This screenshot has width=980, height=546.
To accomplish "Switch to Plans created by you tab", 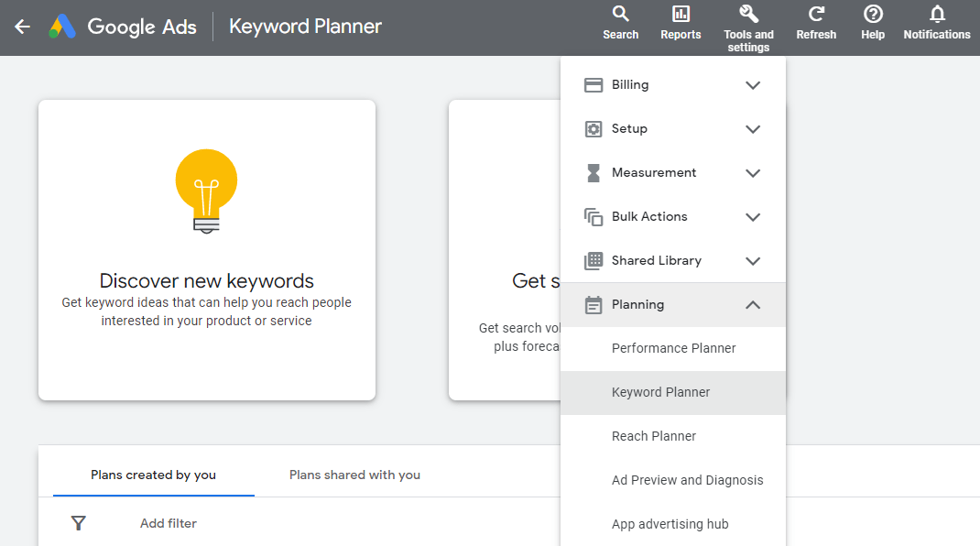I will pyautogui.click(x=153, y=475).
